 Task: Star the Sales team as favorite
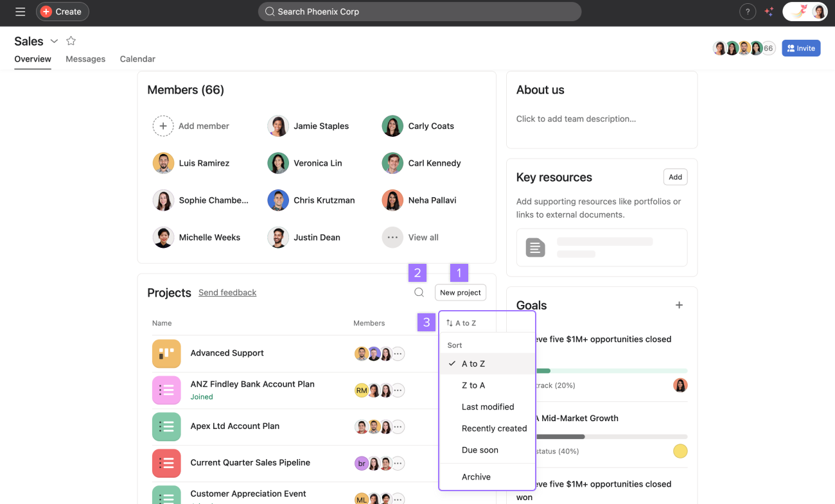[71, 41]
